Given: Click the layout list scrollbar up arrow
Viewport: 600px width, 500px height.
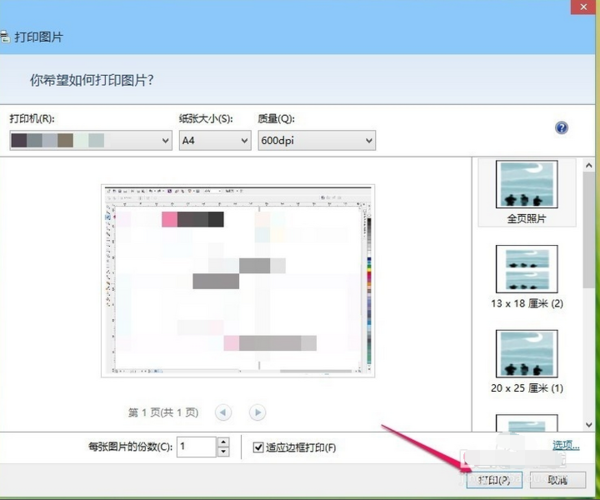Looking at the screenshot, I should point(588,165).
